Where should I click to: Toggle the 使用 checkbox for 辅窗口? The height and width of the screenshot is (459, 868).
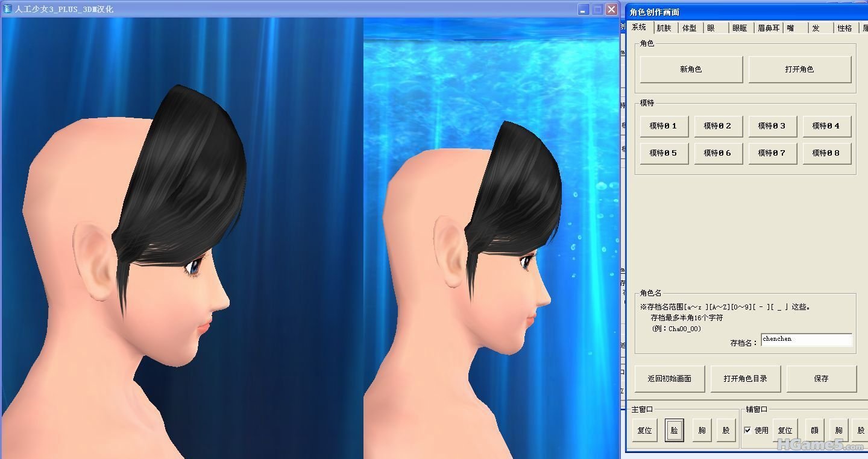point(747,430)
